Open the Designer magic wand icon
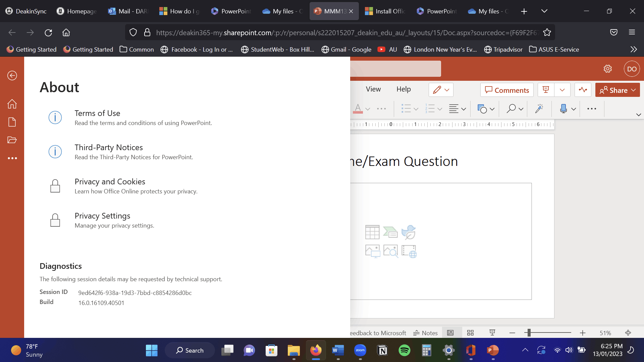The width and height of the screenshot is (644, 362). tap(539, 108)
